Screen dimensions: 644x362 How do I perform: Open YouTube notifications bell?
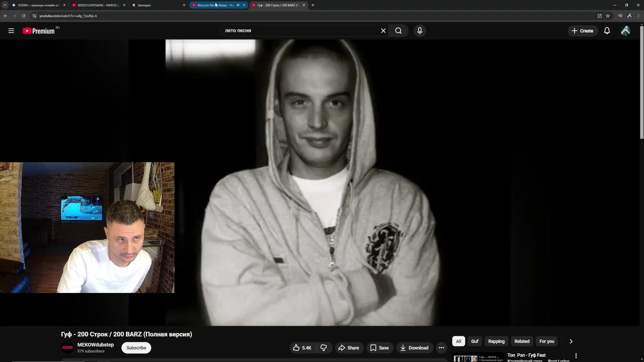point(607,31)
